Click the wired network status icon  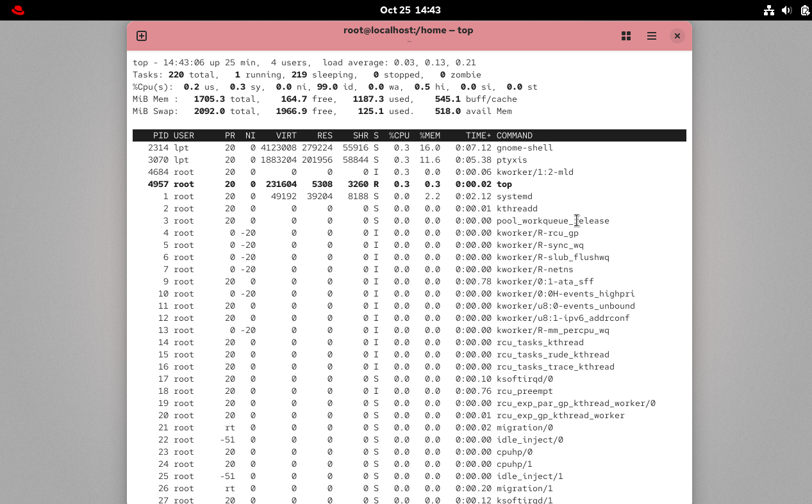[768, 10]
